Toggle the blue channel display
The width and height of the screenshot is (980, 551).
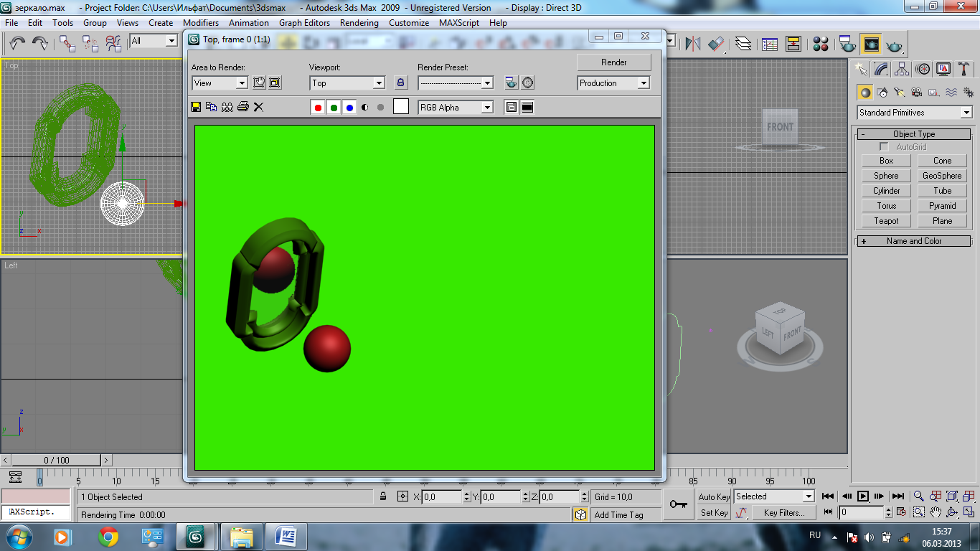click(349, 108)
